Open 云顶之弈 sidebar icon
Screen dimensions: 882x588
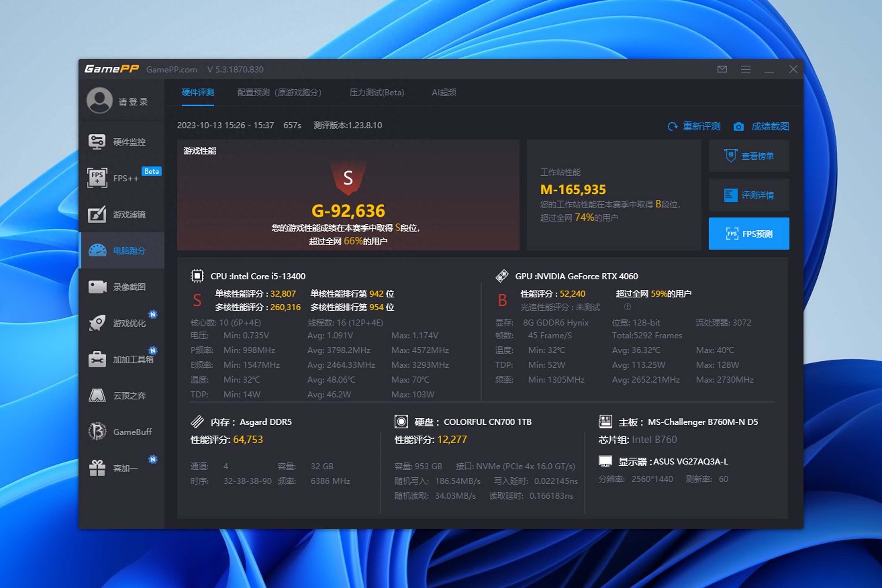tap(97, 395)
